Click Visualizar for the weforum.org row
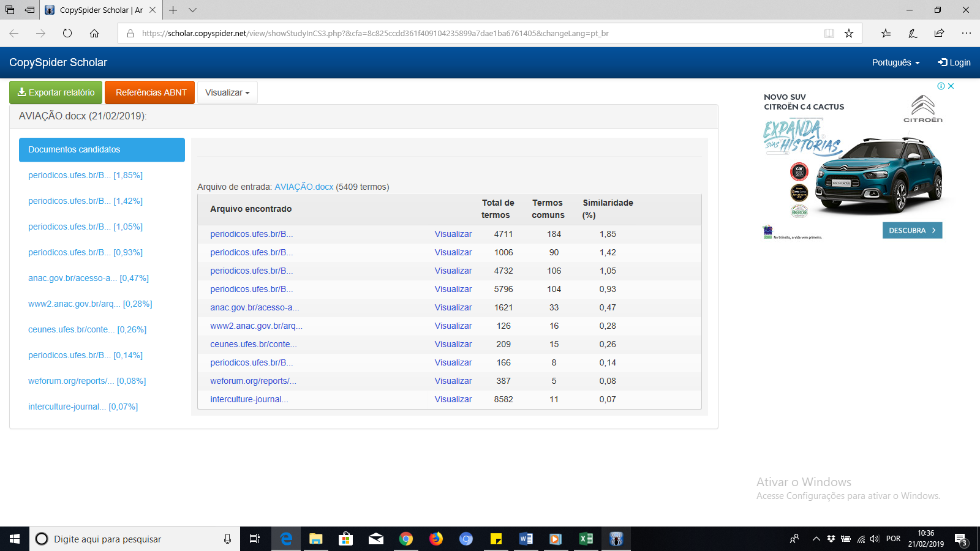This screenshot has height=551, width=980. coord(453,381)
